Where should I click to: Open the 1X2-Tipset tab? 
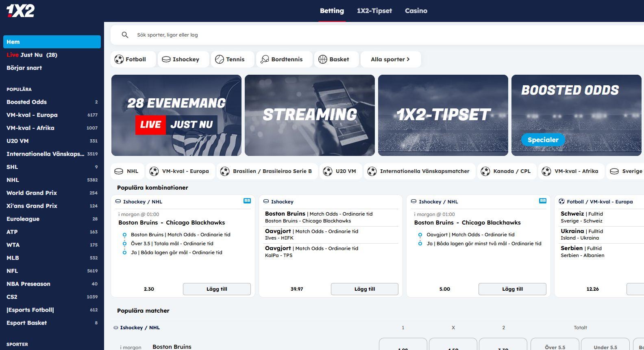(x=374, y=11)
